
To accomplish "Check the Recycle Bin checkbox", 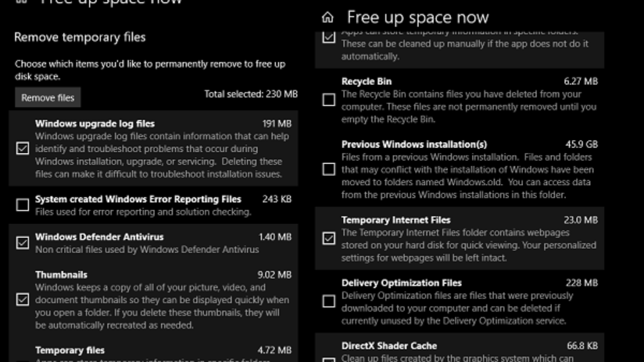I will (329, 100).
